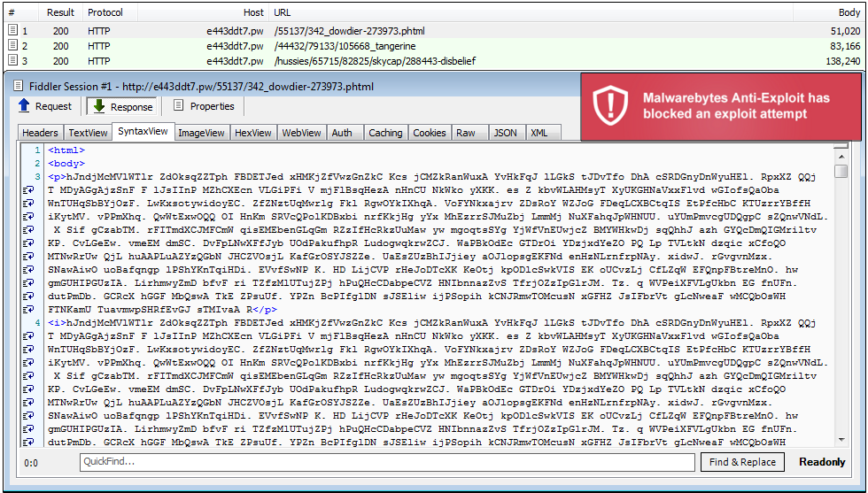Open the JSON tab

505,133
